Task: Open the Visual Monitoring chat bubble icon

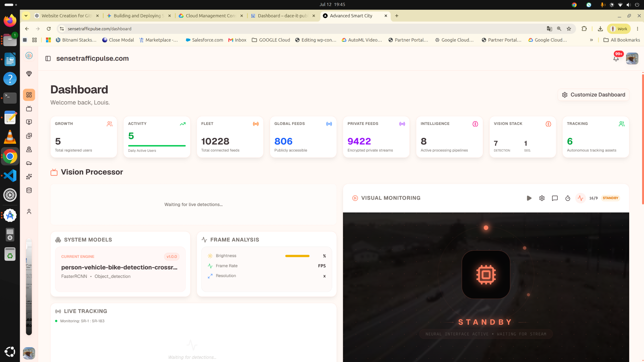Action: 555,198
